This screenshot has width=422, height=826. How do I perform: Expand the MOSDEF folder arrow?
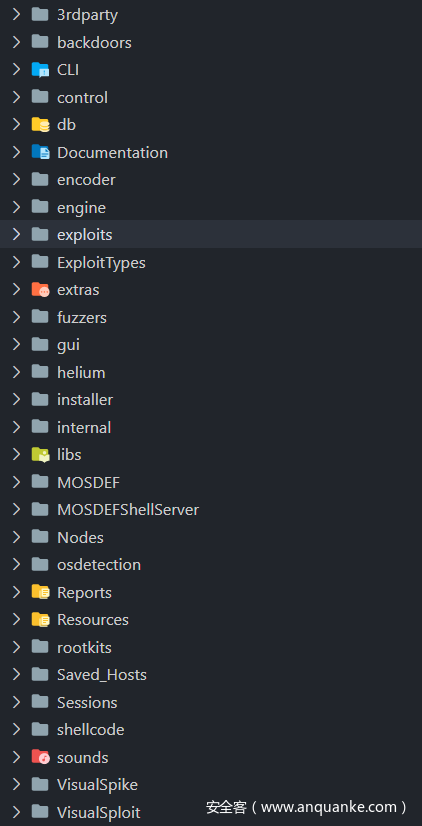point(16,482)
